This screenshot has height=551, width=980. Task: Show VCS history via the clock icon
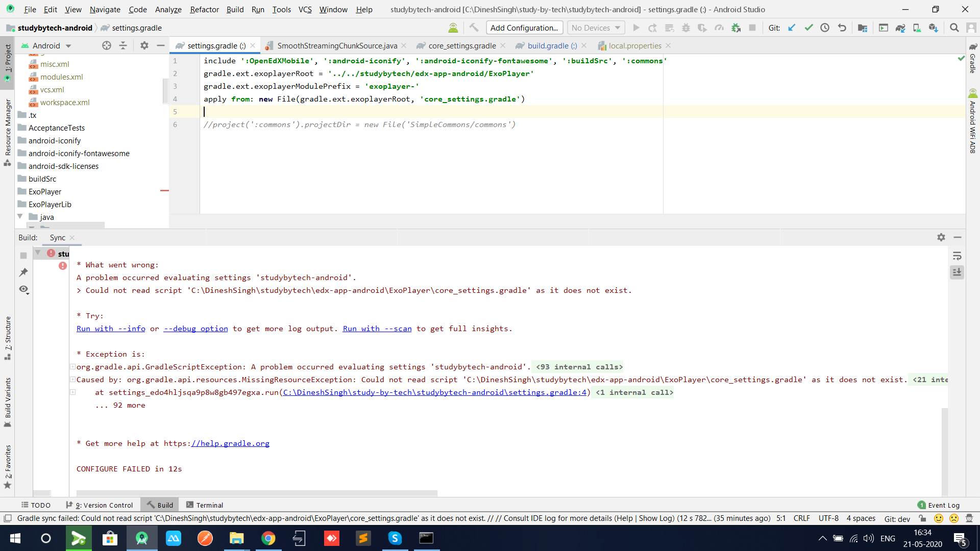click(x=825, y=28)
